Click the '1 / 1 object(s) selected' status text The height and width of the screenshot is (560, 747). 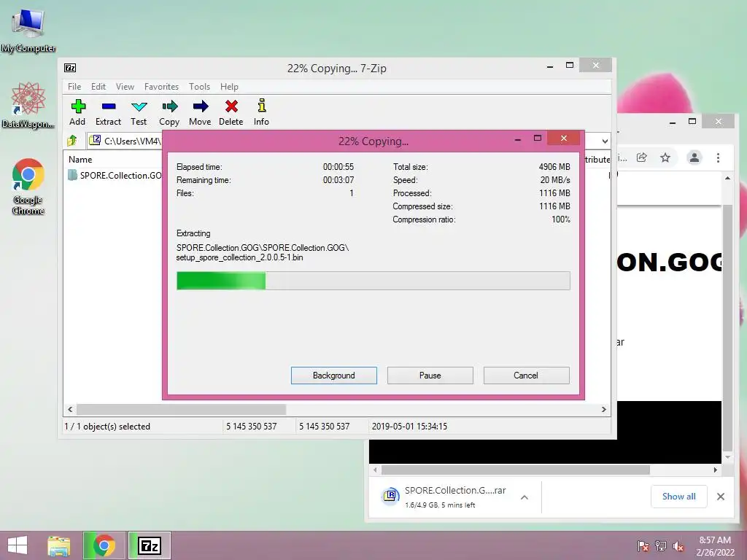tap(107, 426)
